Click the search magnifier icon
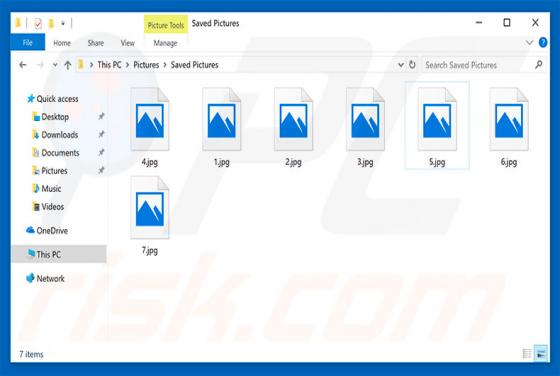Viewport: 560px width, 376px height. point(538,65)
